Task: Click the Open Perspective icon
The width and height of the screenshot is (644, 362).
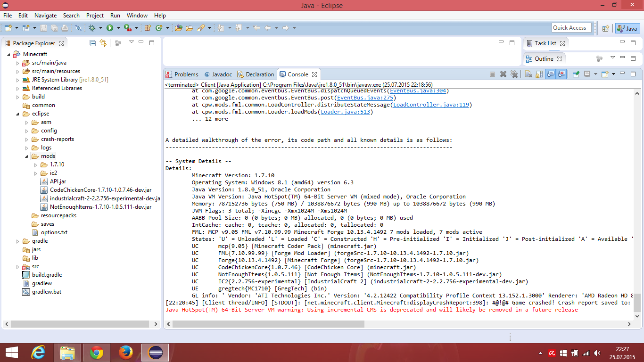Action: tap(606, 28)
